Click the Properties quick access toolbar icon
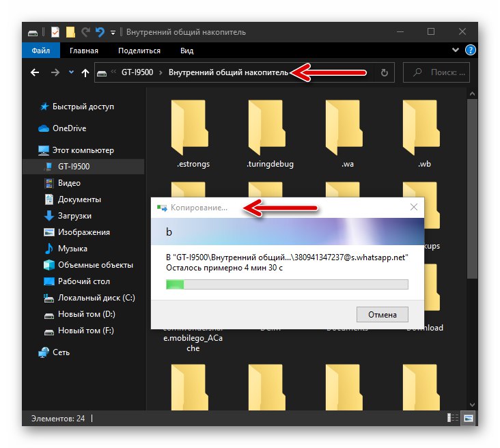 55,32
